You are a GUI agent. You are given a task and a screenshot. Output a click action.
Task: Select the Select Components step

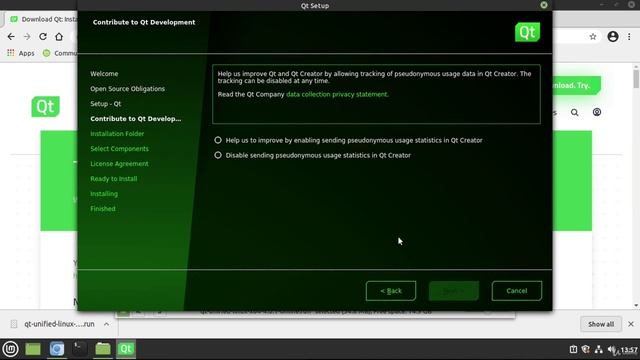pyautogui.click(x=119, y=149)
